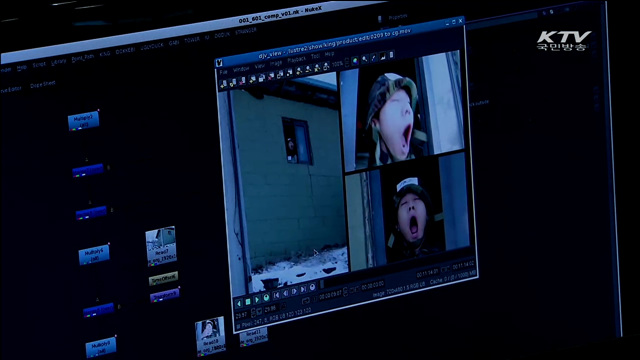Click the stop playback button
640x360 pixels.
click(x=248, y=302)
